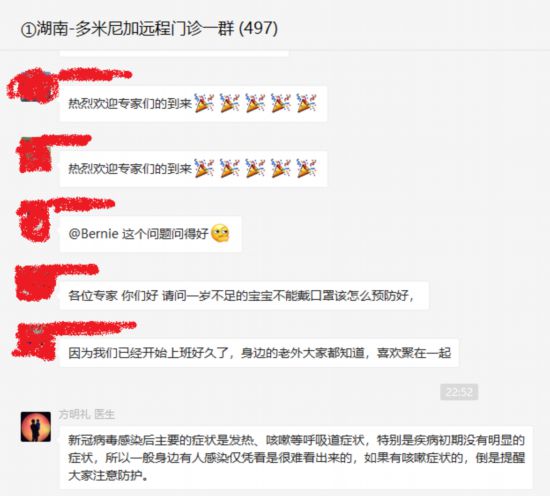
Task: Select the message about 一岁不足的宝宝不能戴口罩
Action: (244, 295)
